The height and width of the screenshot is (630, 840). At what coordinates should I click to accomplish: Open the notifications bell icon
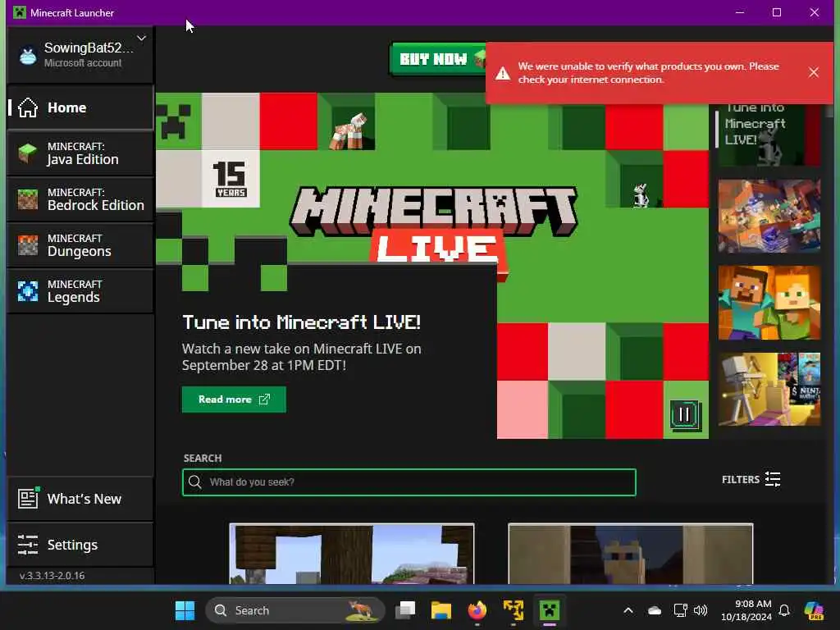tap(784, 610)
